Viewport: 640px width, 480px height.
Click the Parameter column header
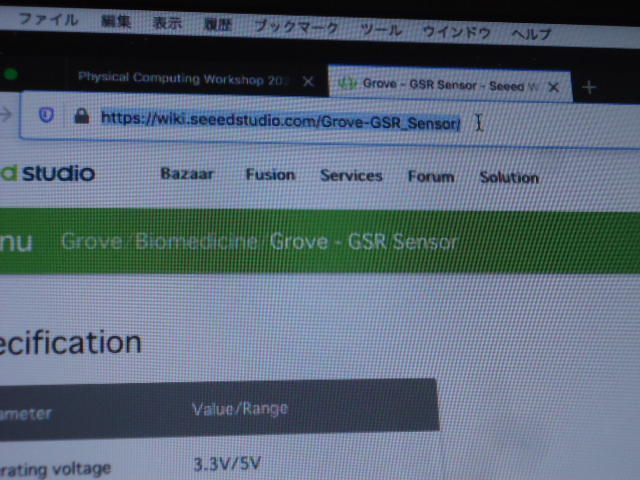[26, 414]
